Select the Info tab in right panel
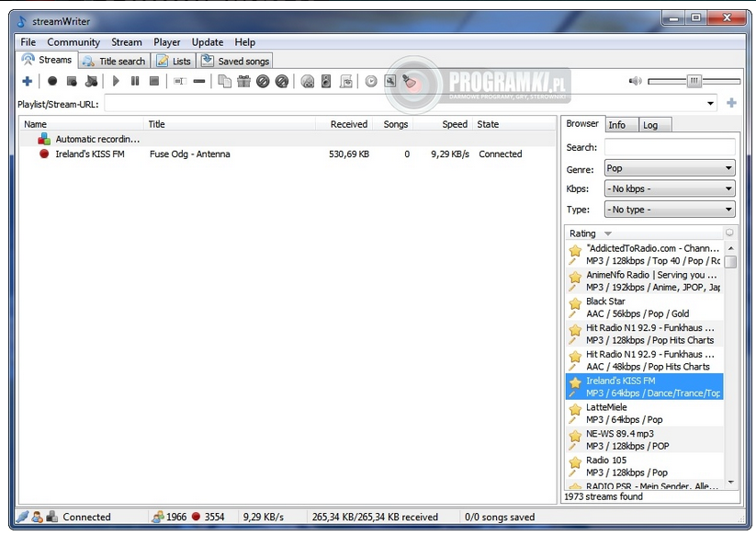756x535 pixels. [622, 125]
